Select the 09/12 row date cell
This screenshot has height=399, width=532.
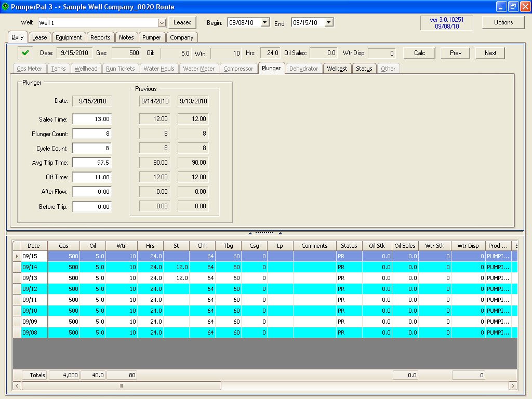coord(34,289)
